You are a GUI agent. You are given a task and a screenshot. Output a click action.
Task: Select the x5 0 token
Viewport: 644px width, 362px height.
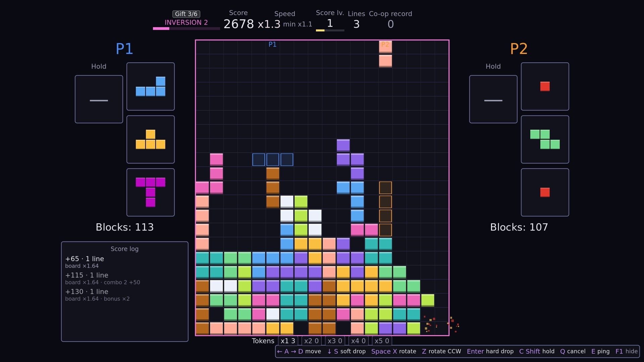pyautogui.click(x=382, y=341)
